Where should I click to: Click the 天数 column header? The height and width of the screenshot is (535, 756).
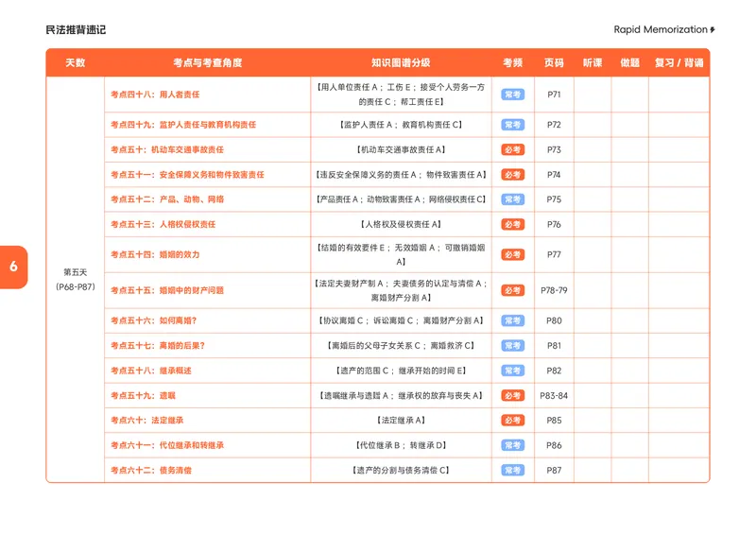coord(76,62)
